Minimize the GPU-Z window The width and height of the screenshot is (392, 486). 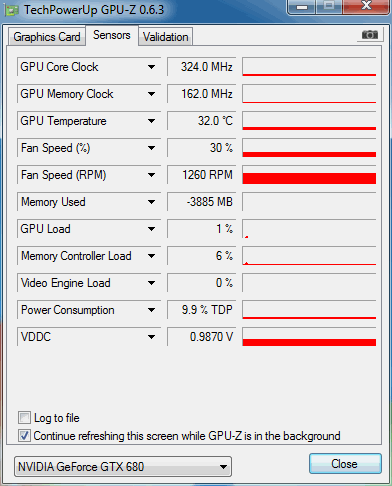pos(301,7)
